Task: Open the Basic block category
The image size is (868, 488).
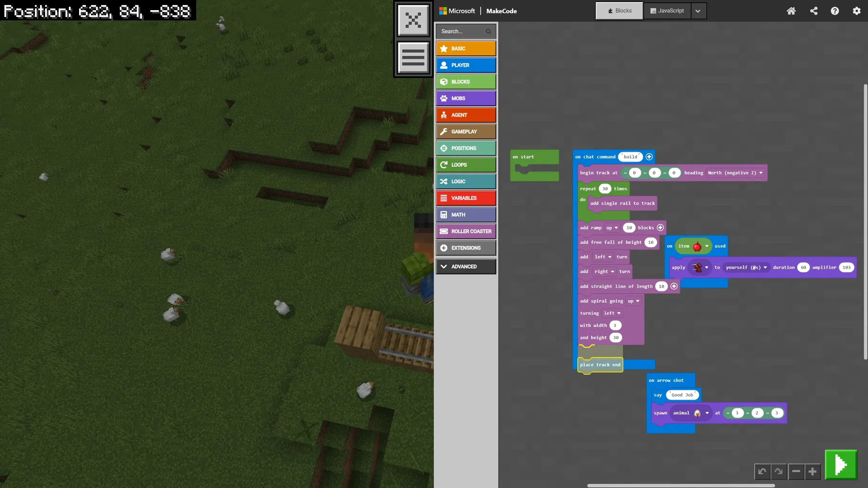Action: [x=466, y=48]
